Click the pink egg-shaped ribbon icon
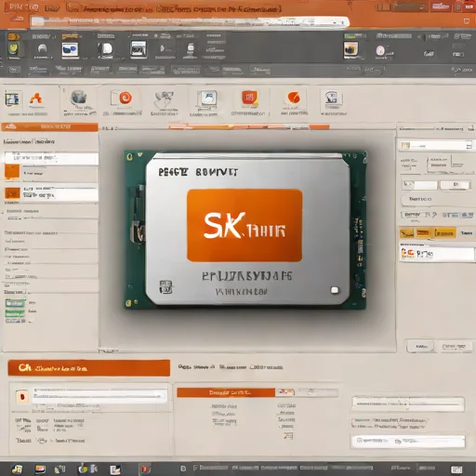The image size is (476, 476). 380,50
